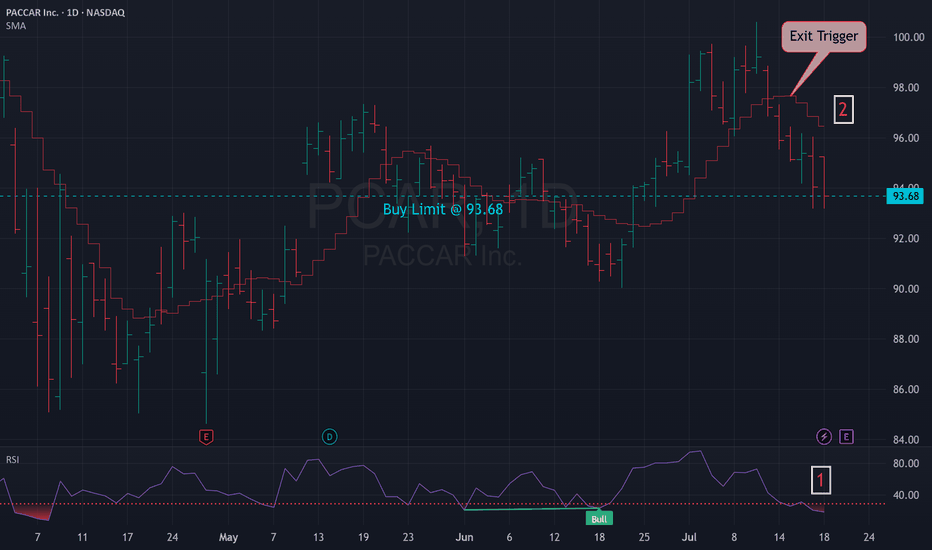
Task: Click the 23 date label on time axis
Action: tap(408, 538)
